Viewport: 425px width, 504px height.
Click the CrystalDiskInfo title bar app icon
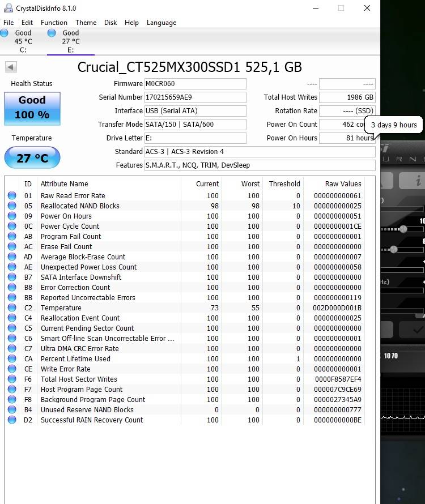coord(8,8)
